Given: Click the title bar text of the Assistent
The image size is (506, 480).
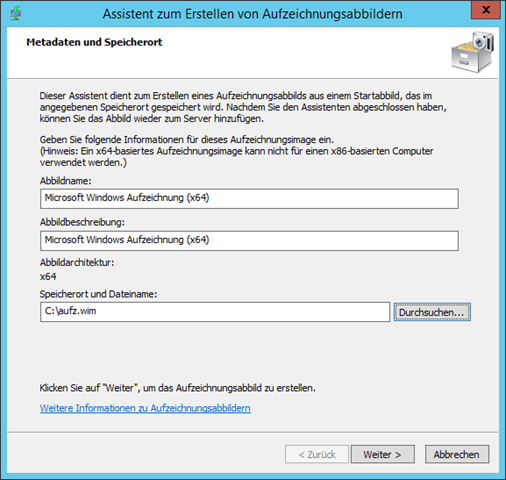Looking at the screenshot, I should click(x=252, y=14).
